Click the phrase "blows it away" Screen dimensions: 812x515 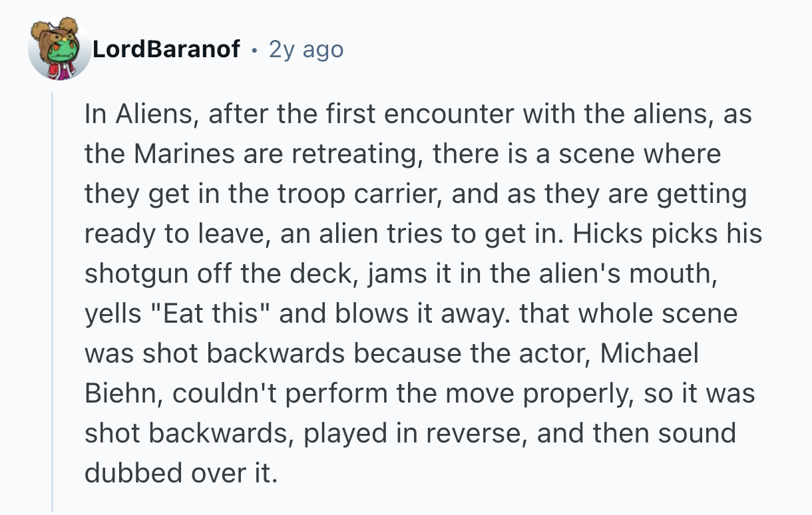coord(411,314)
